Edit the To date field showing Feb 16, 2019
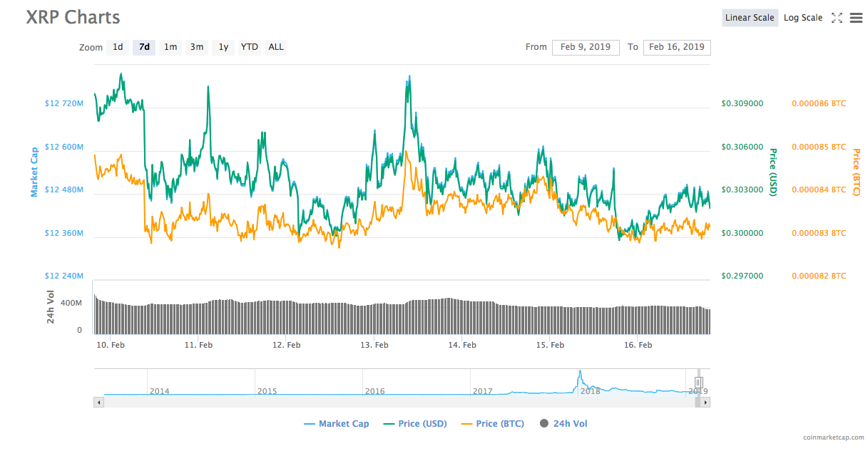This screenshot has width=868, height=451. [x=676, y=47]
